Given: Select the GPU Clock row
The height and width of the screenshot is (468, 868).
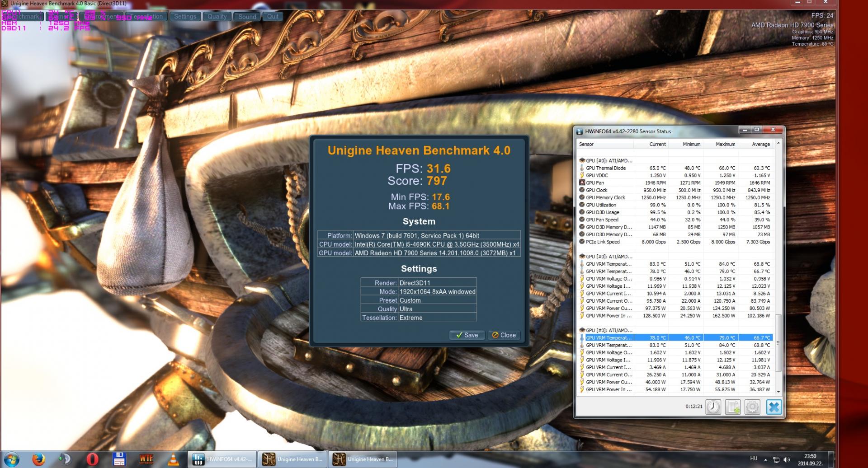Looking at the screenshot, I should pyautogui.click(x=675, y=190).
